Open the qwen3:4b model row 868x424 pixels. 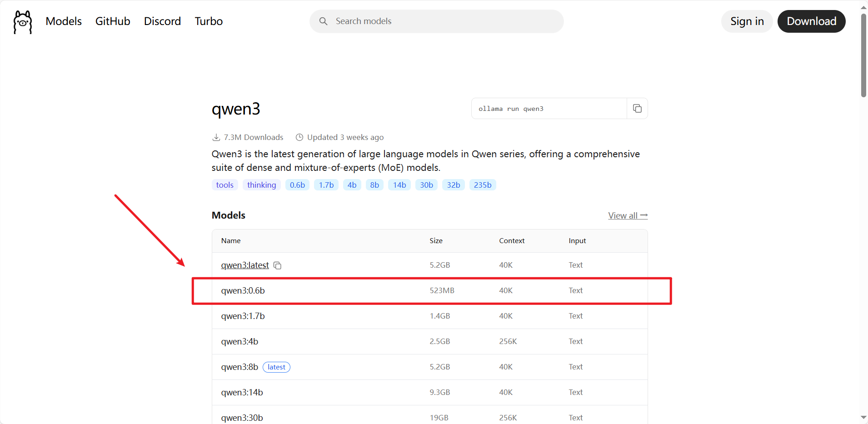coord(429,341)
